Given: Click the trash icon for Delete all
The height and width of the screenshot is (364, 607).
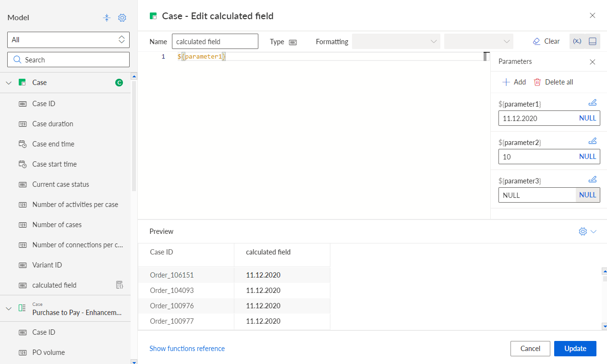Looking at the screenshot, I should tap(537, 82).
